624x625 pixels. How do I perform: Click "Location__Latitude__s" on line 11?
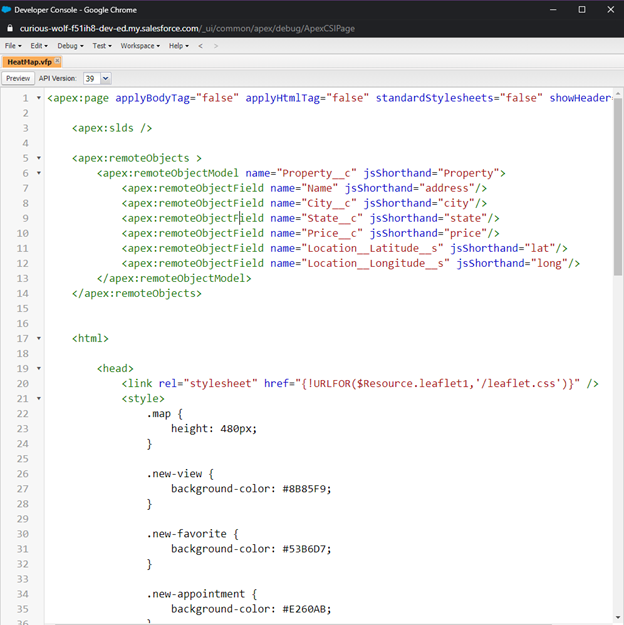(372, 248)
